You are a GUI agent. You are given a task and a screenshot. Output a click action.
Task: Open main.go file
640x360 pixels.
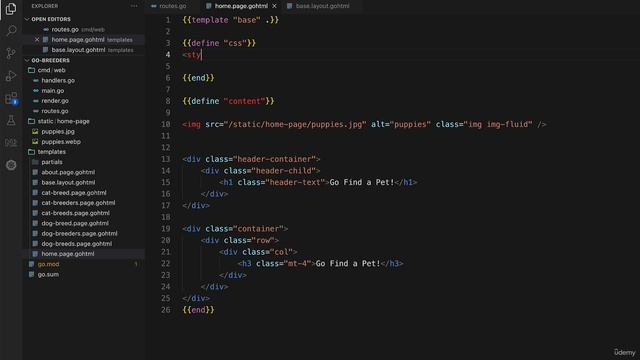[53, 91]
